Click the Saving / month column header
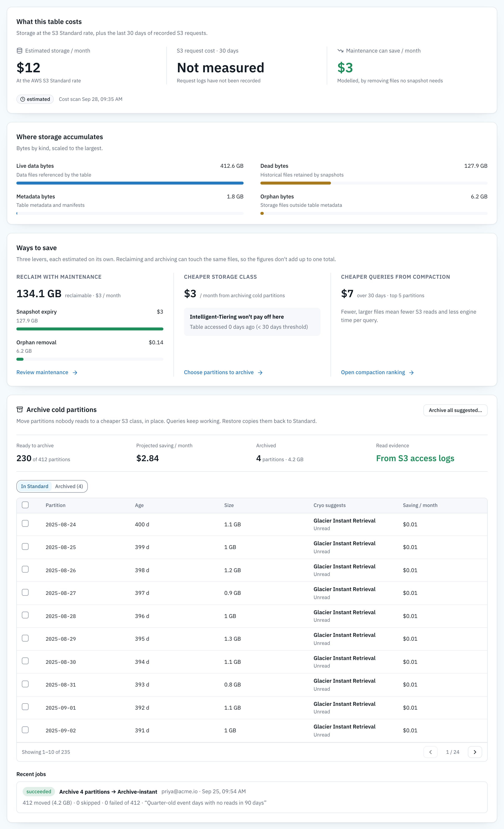Screen dimensions: 504x829 tap(420, 505)
